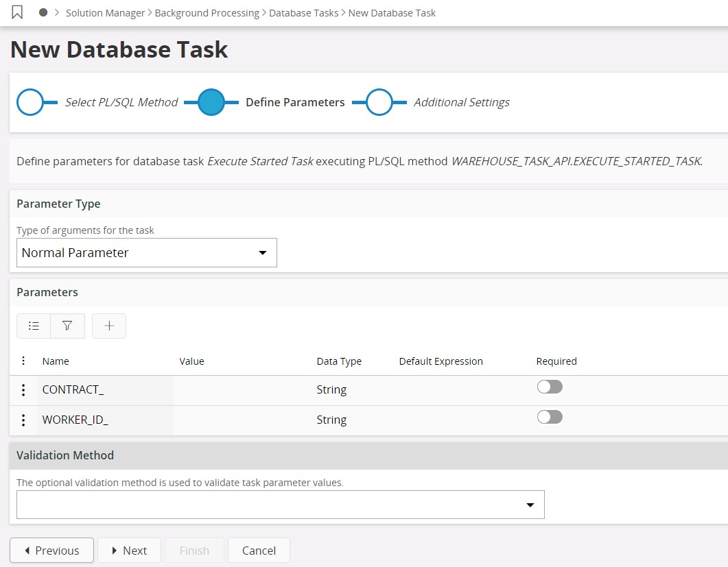Click the gray circle home icon in breadcrumb

(43, 13)
